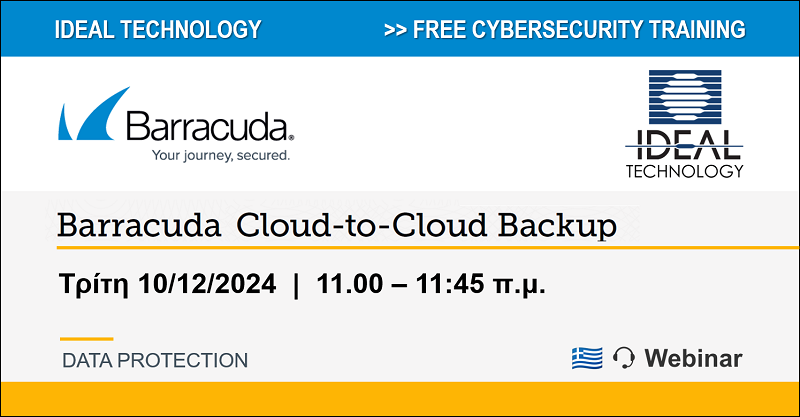Click the orange underline beneath the title
800x417 pixels.
428,248
